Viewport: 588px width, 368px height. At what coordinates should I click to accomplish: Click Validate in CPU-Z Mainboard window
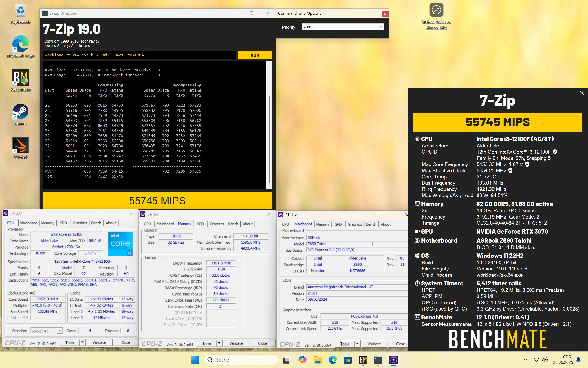tap(374, 344)
